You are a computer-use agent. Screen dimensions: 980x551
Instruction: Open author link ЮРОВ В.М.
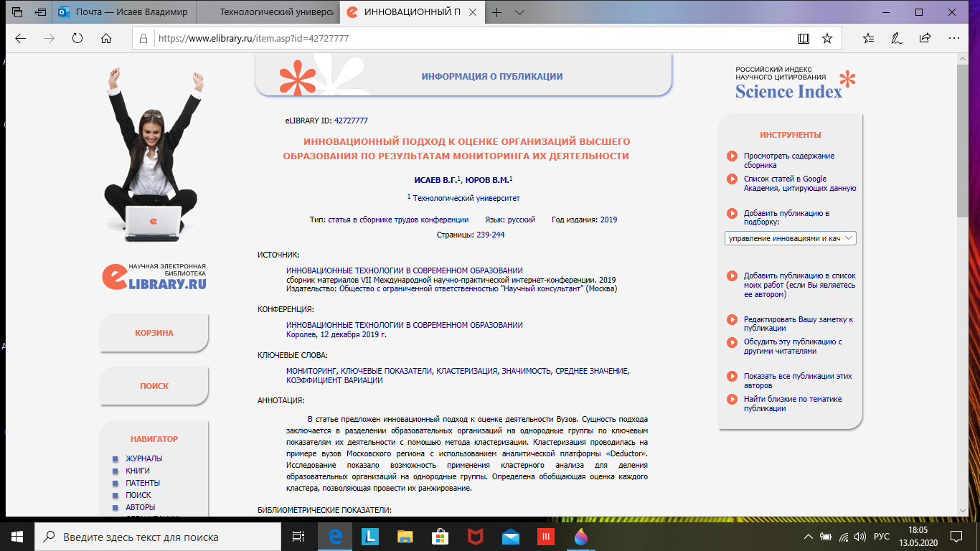point(487,179)
